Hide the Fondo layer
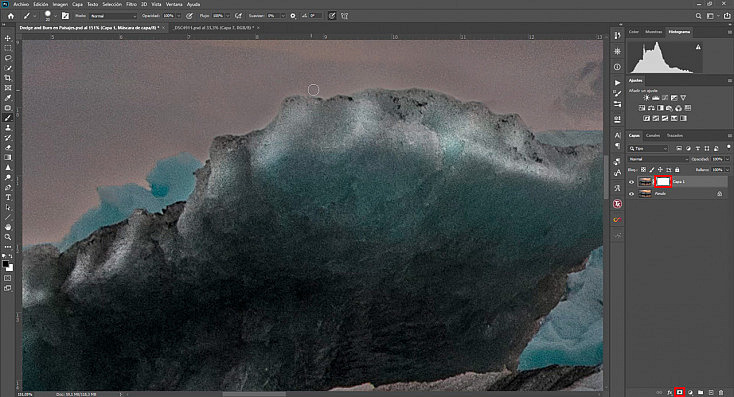The height and width of the screenshot is (397, 734). click(631, 194)
